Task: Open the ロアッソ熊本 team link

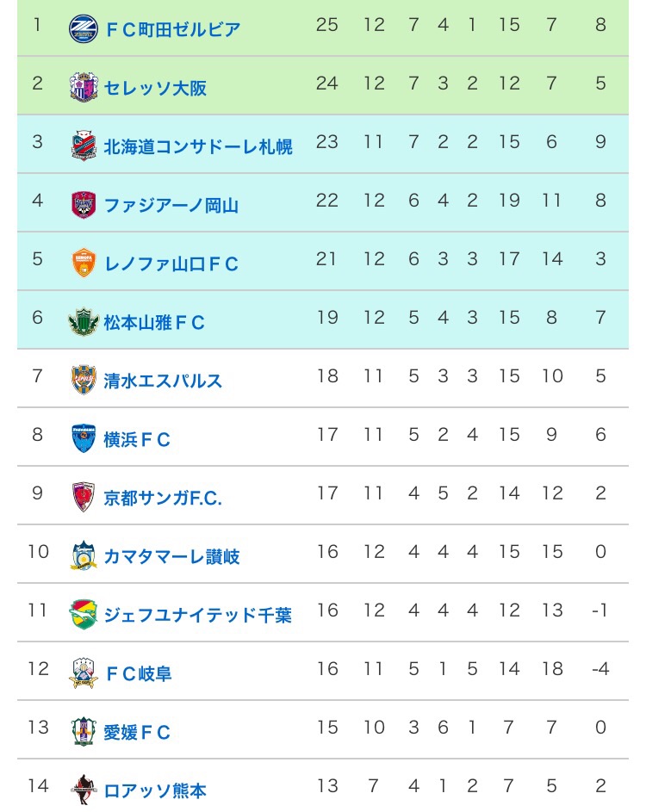Action: pos(155,790)
